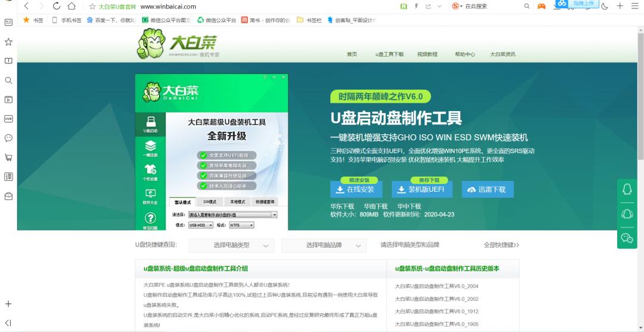Image resolution: width=644 pixels, height=332 pixels.
Task: Bookmark this page with the address bar star
Action: tap(92, 6)
